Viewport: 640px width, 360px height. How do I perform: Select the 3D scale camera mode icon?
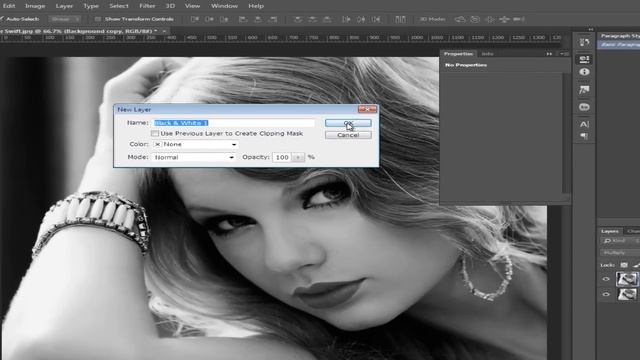pos(519,19)
